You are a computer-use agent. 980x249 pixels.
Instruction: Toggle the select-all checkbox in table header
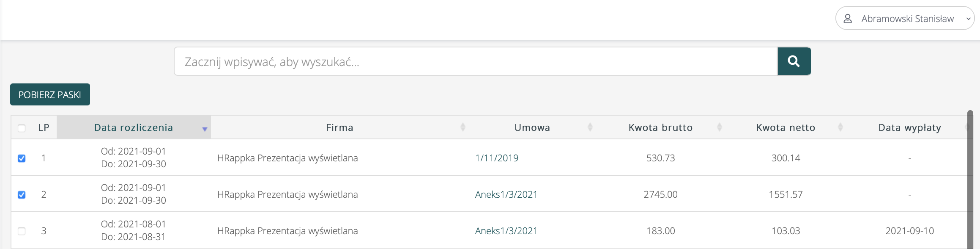[x=22, y=128]
